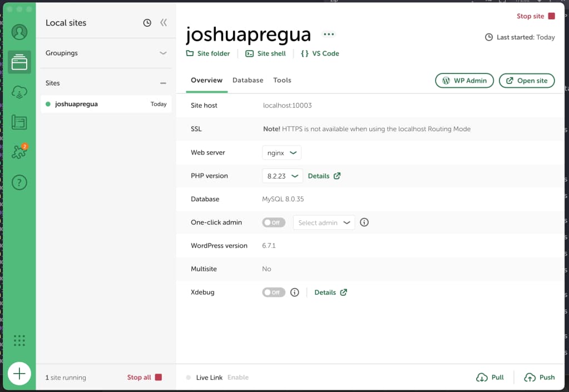This screenshot has width=569, height=392.
Task: Toggle One-click admin on
Action: pyautogui.click(x=274, y=222)
